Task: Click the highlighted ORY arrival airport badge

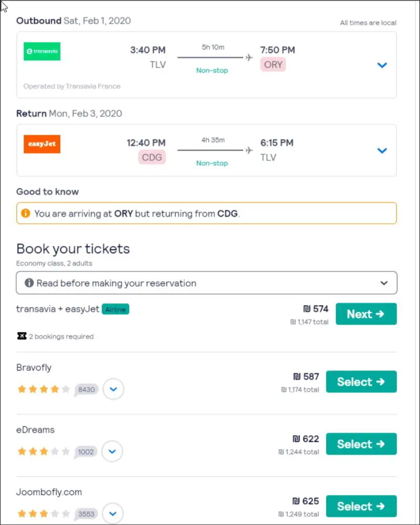Action: (x=273, y=65)
